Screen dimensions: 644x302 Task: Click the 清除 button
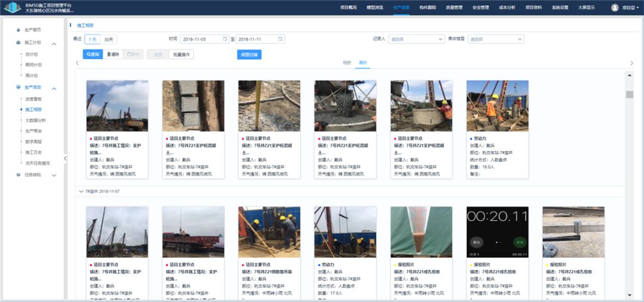(113, 54)
